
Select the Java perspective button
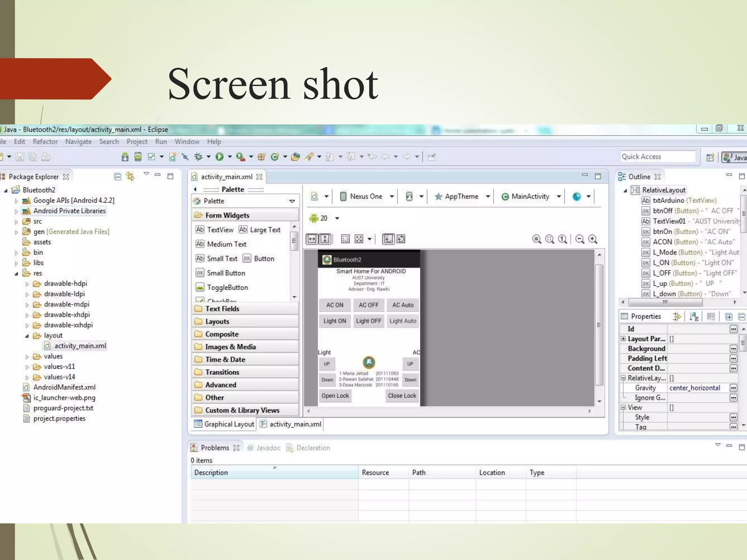point(734,157)
